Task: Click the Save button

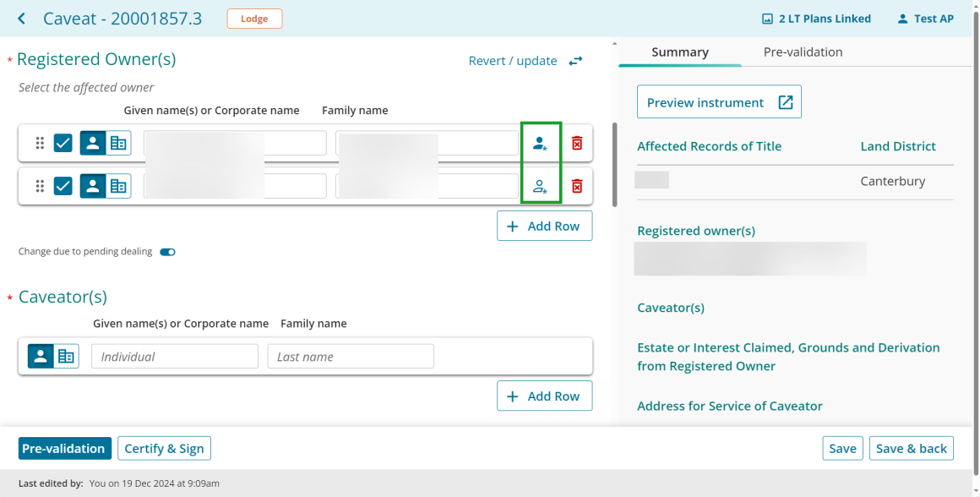Action: 842,448
